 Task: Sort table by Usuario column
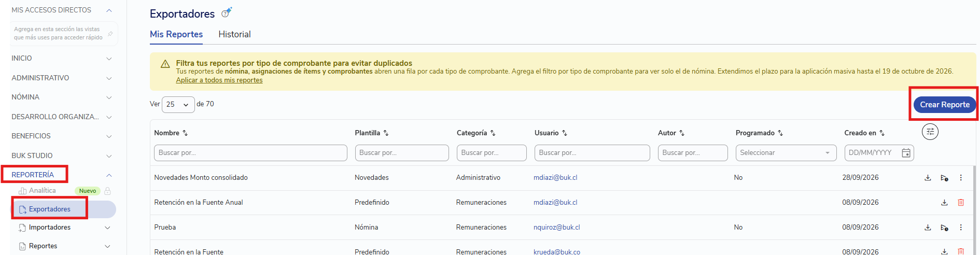[x=565, y=133]
